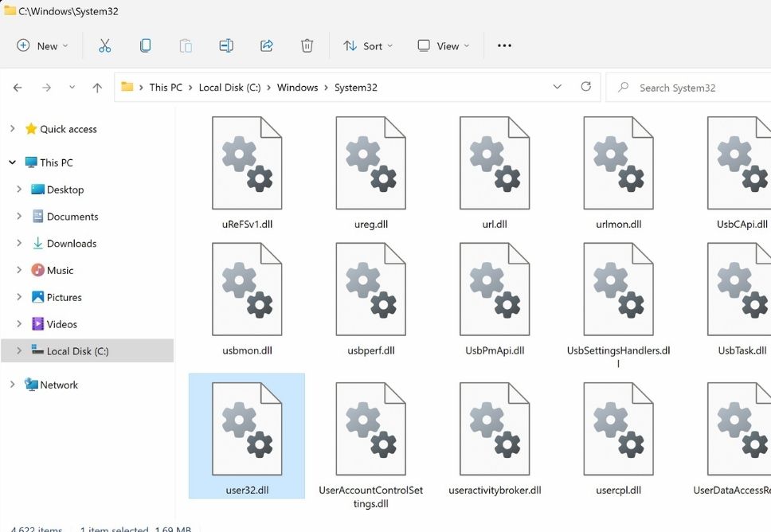Delete the selected user32.dll file
This screenshot has height=532, width=771.
[x=307, y=45]
